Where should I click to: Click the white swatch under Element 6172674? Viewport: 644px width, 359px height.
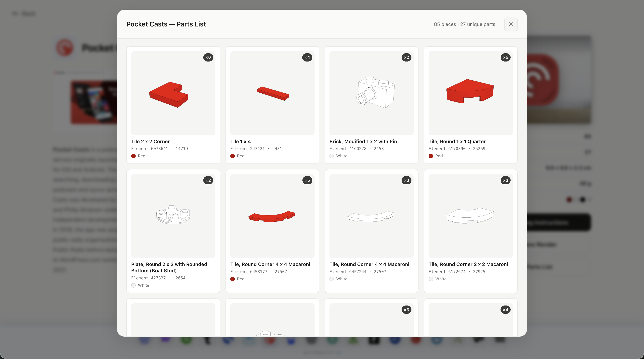pos(431,279)
